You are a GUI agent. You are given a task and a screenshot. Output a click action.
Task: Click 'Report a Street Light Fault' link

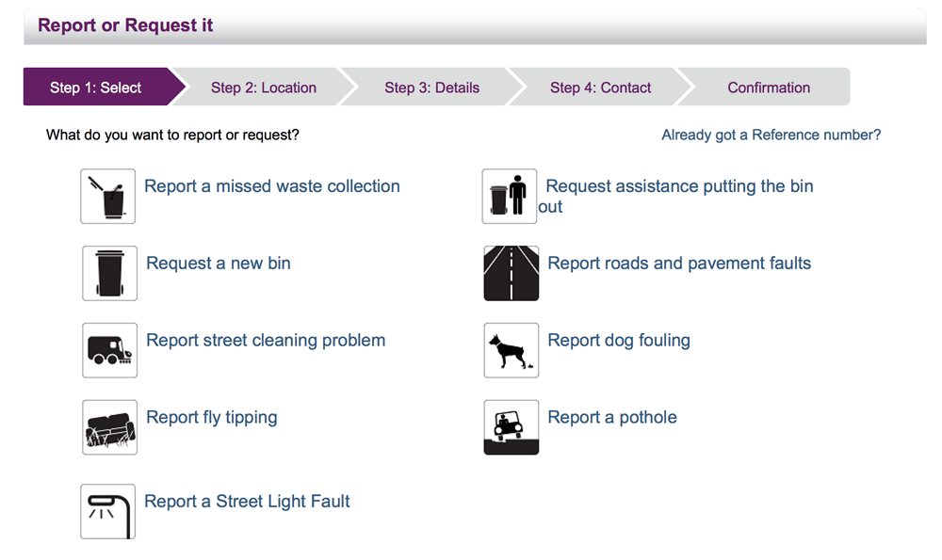click(247, 502)
